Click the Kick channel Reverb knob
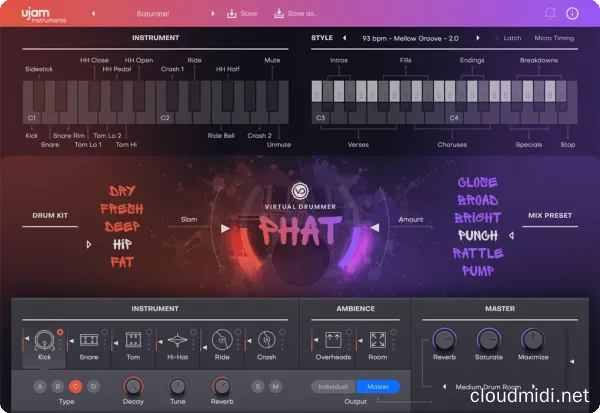Viewport: 600px width, 413px height. (x=222, y=386)
